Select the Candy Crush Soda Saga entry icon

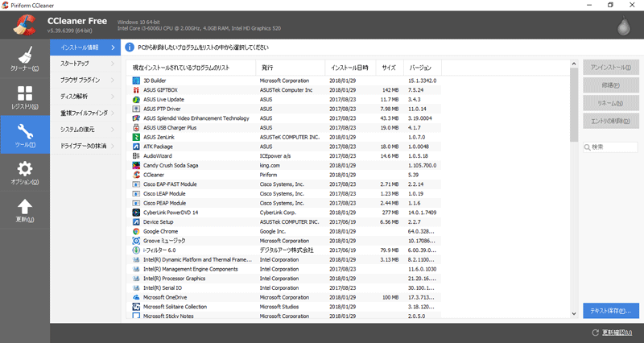pyautogui.click(x=136, y=165)
